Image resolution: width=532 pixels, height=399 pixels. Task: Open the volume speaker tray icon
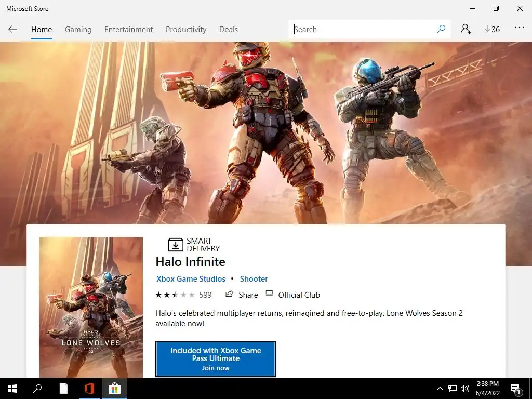point(465,389)
